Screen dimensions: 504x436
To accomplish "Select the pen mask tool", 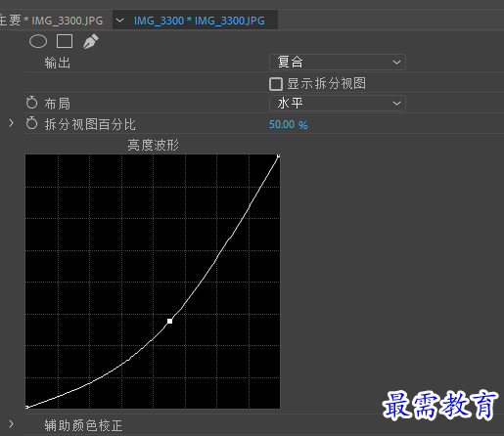I will [90, 41].
